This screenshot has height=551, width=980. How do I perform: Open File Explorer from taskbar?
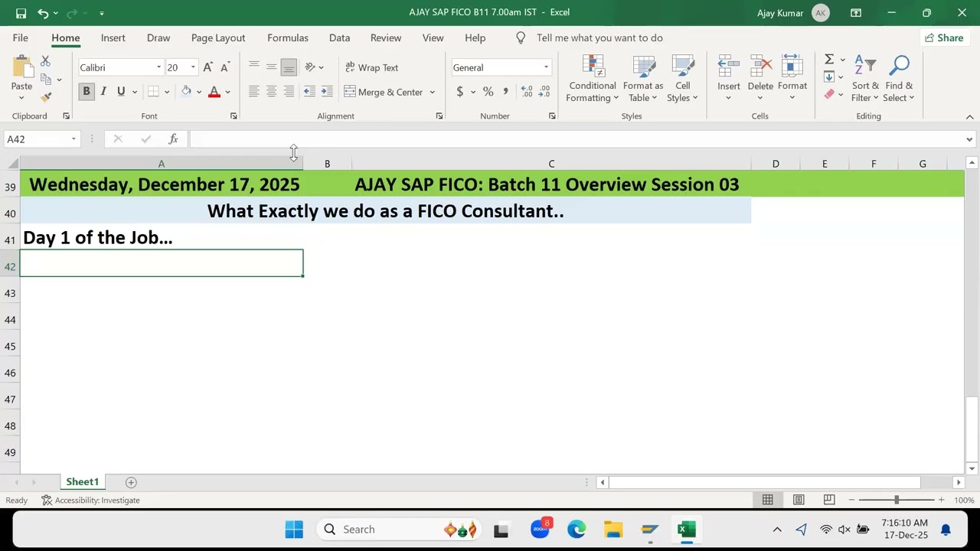[x=613, y=530]
